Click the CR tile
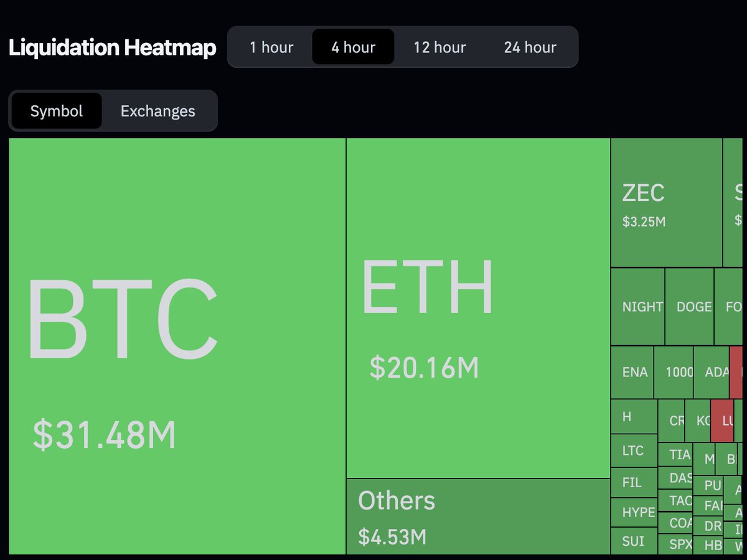The image size is (747, 560). pyautogui.click(x=672, y=421)
